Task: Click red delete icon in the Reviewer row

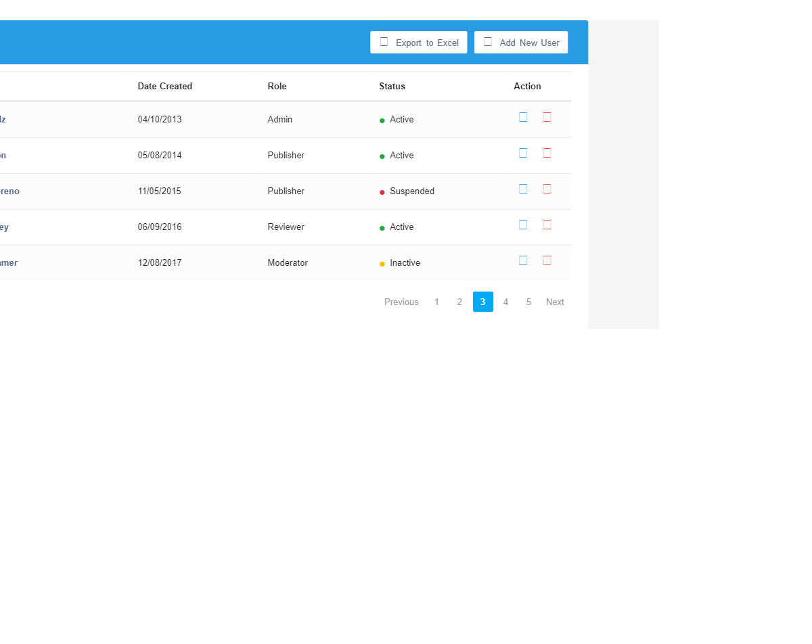Action: [x=547, y=225]
